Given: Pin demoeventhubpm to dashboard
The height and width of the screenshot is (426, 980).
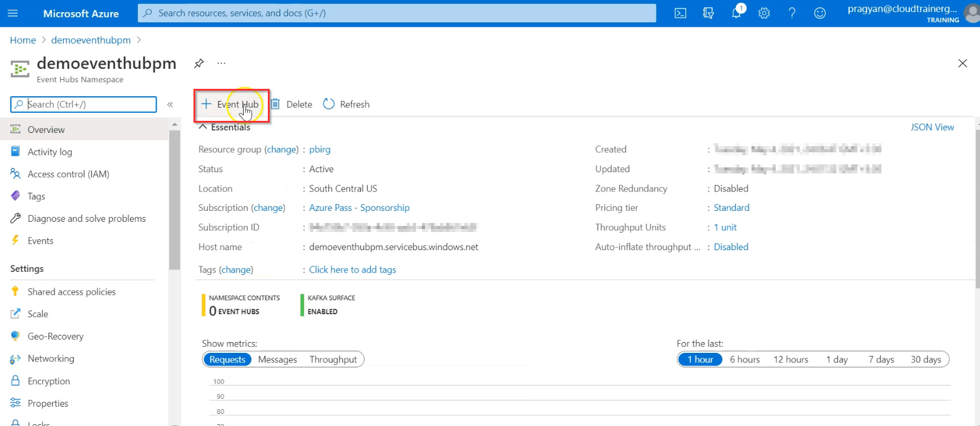Looking at the screenshot, I should tap(198, 63).
